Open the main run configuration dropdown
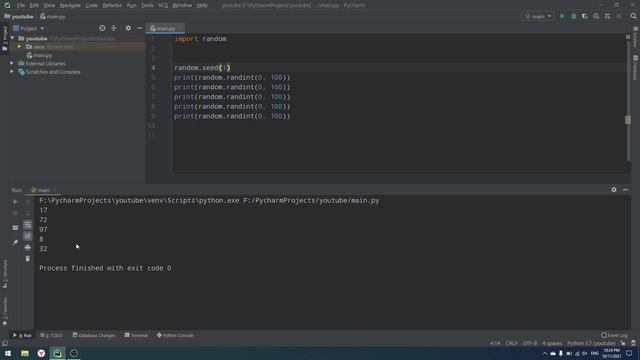The height and width of the screenshot is (360, 640). (538, 16)
